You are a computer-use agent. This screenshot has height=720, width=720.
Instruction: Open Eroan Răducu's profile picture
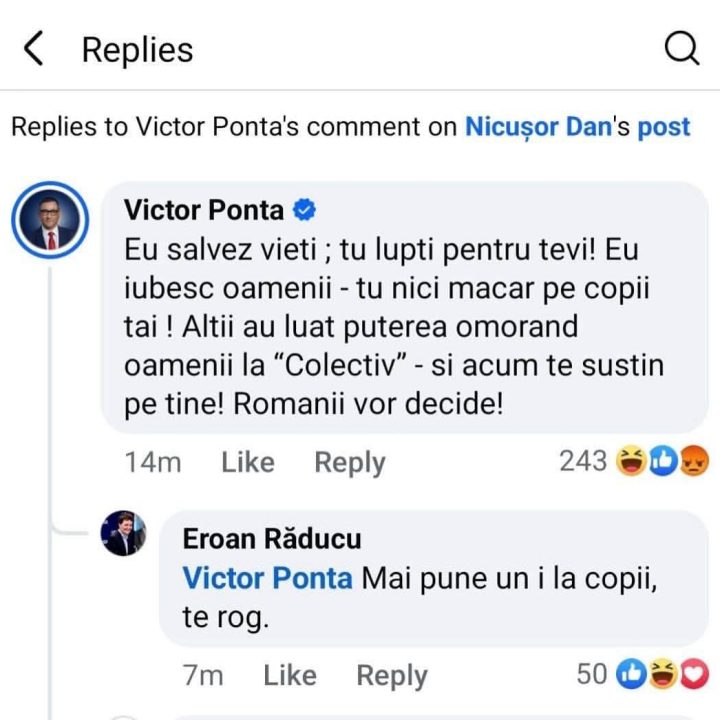[124, 533]
